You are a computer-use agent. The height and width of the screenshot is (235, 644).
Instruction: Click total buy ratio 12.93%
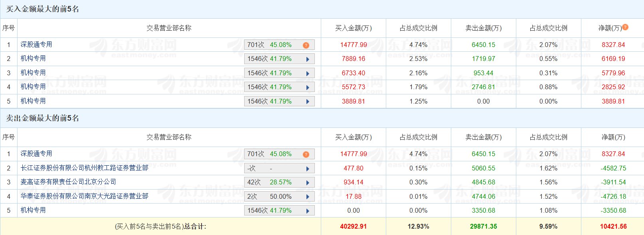(419, 226)
